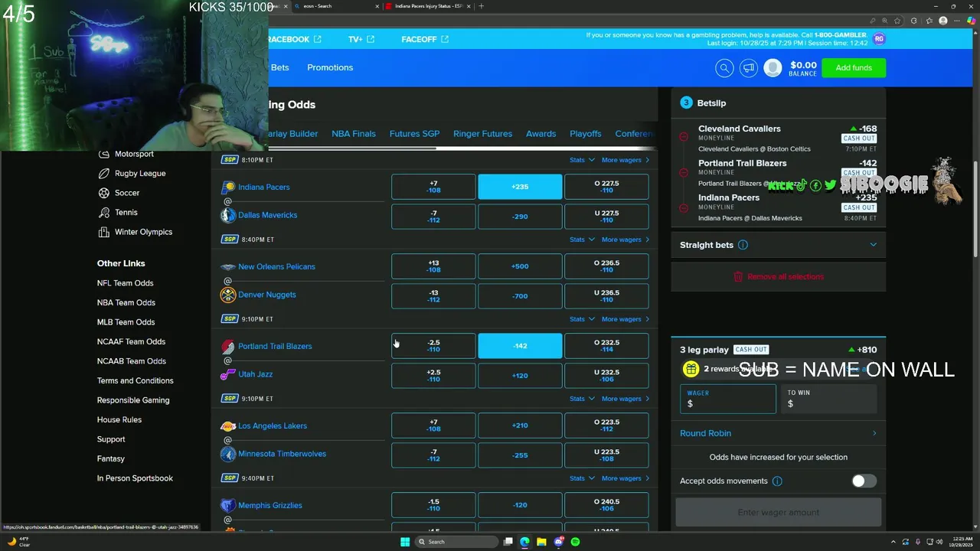
Task: Switch to the Playoffs tab
Action: coord(585,134)
